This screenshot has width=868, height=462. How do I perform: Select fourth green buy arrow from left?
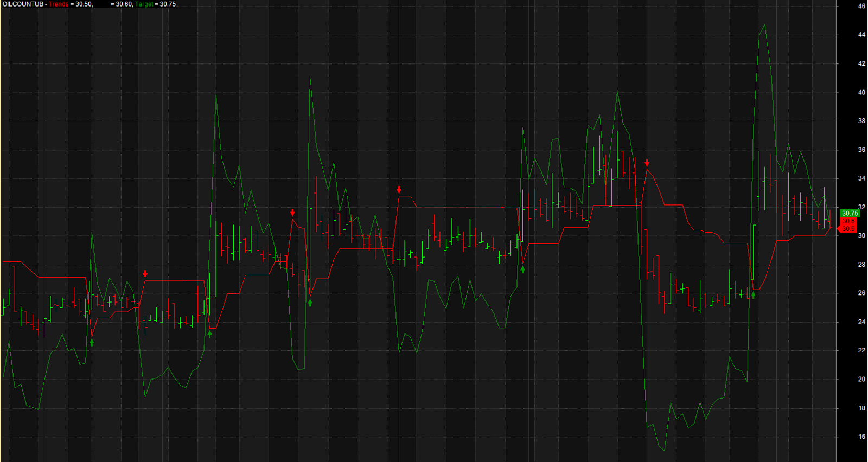click(523, 269)
